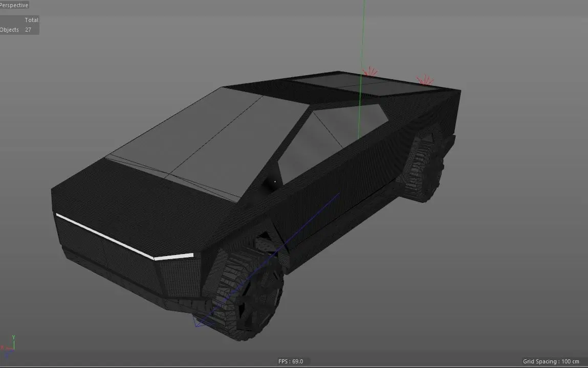This screenshot has height=368, width=588.
Task: Click the Grid Spacing : 100 cm label
Action: (551, 361)
